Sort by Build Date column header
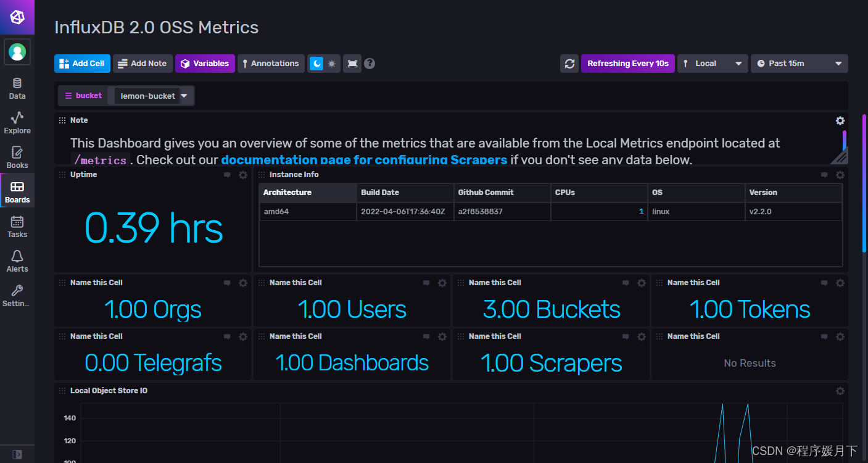The image size is (868, 463). 405,193
